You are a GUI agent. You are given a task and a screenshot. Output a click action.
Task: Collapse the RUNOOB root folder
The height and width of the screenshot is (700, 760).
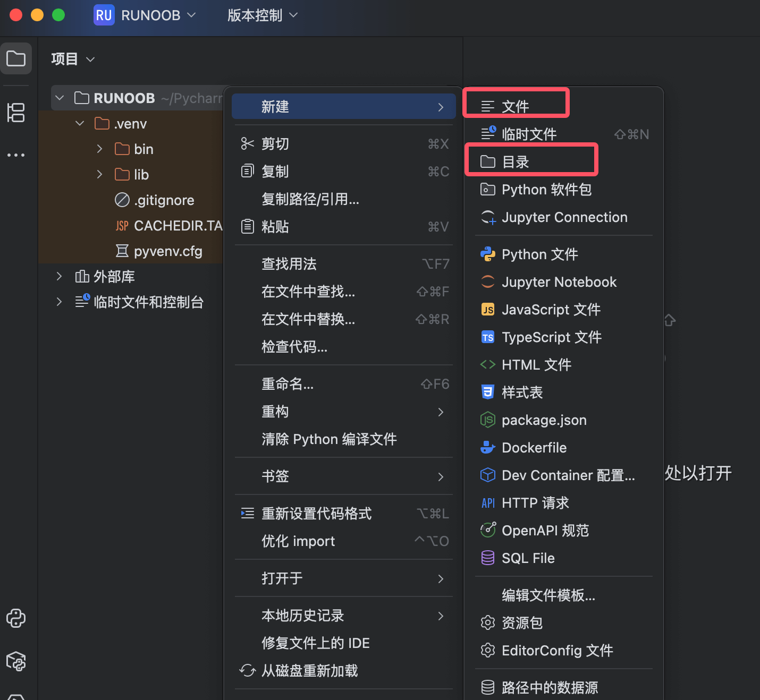pos(60,98)
